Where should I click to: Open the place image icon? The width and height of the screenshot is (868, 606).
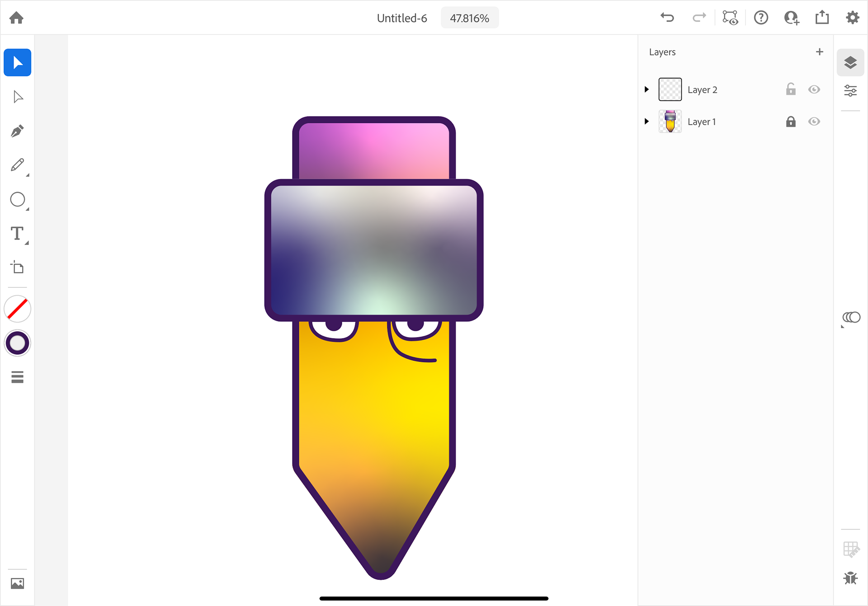tap(18, 583)
